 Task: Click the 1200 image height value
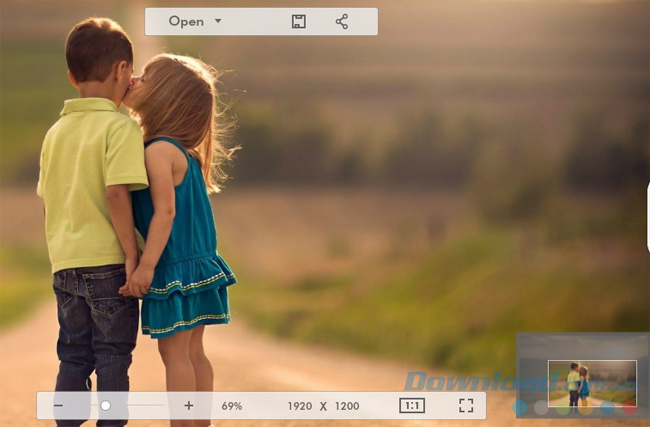pos(346,405)
